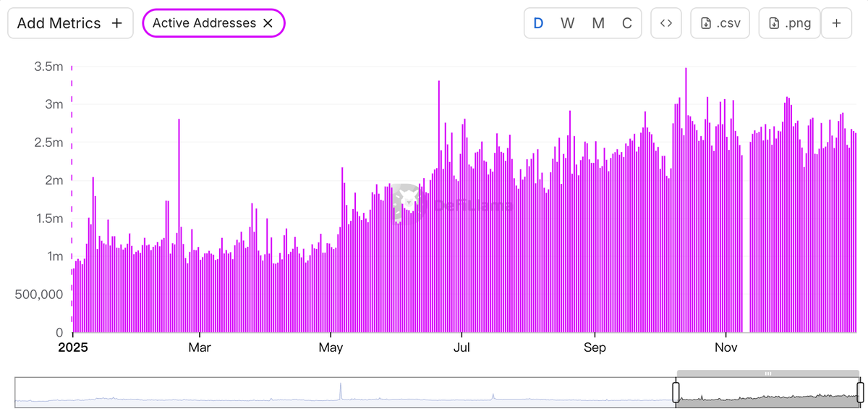Click the large spike in the overview timeline
The height and width of the screenshot is (414, 868).
(x=340, y=391)
